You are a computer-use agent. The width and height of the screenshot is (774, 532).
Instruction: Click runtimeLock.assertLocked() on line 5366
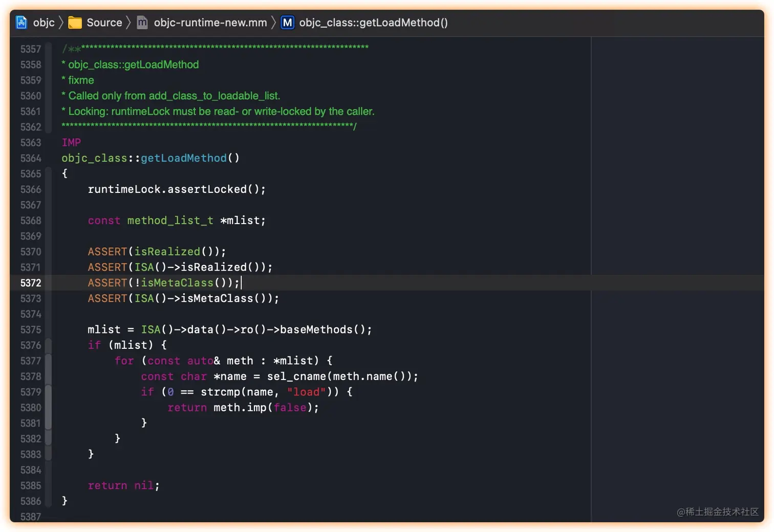177,189
